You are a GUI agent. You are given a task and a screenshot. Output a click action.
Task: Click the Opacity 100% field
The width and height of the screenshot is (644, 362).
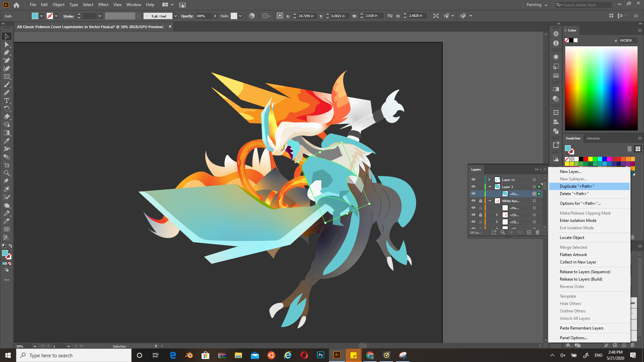click(204, 16)
